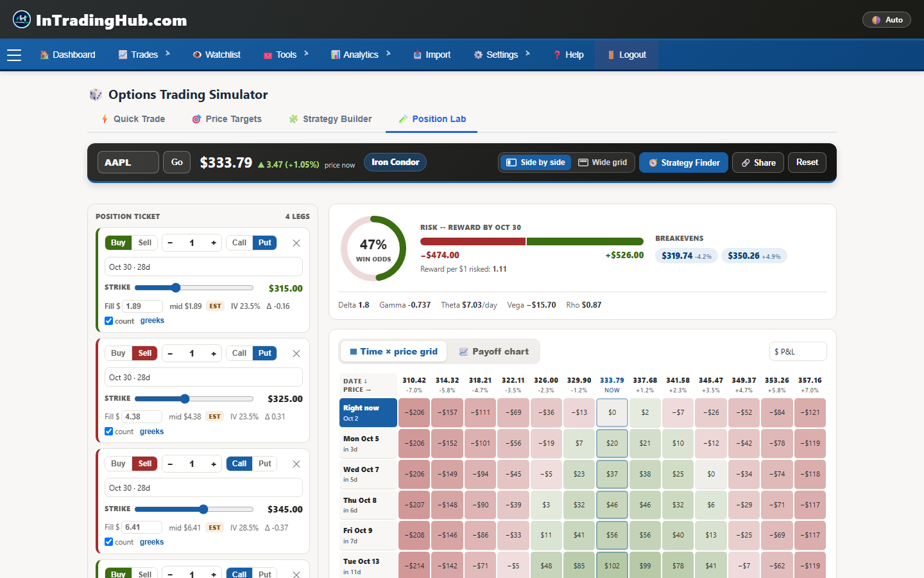Expand the Tools menu
This screenshot has height=578, width=924.
click(286, 55)
